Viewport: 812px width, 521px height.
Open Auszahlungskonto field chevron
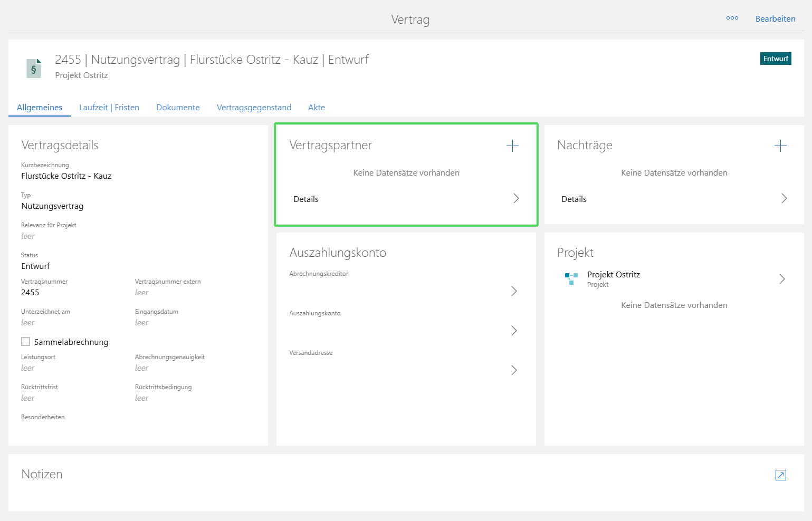point(514,331)
